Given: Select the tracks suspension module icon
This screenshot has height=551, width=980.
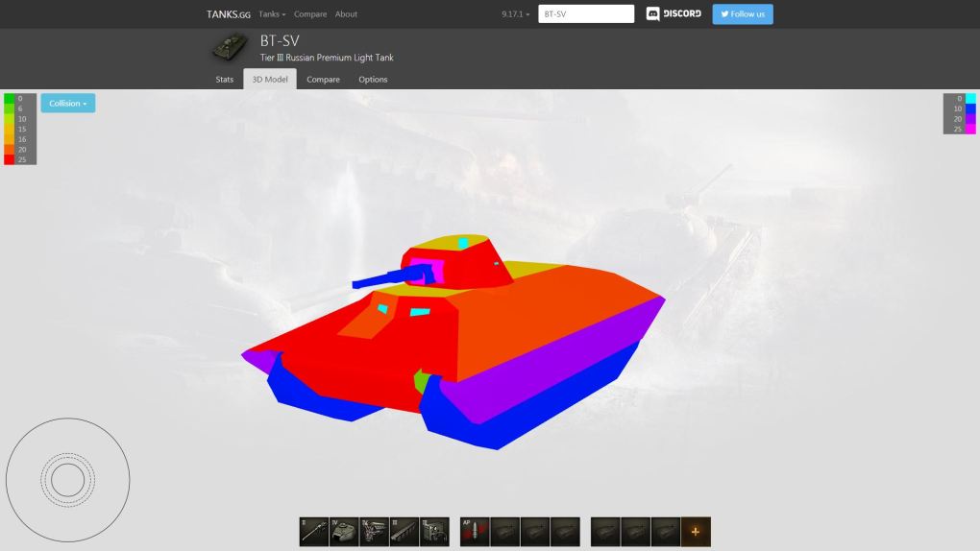Looking at the screenshot, I should point(404,531).
